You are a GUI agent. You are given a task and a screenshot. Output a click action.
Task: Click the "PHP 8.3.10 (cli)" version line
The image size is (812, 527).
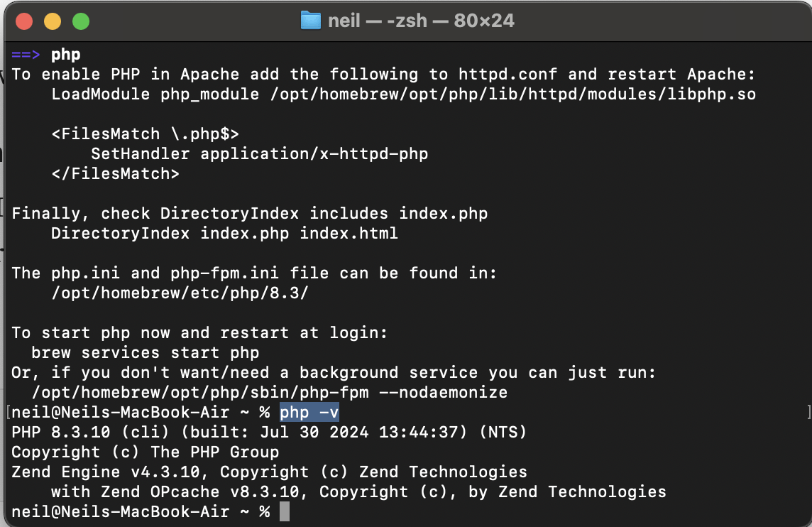(269, 433)
